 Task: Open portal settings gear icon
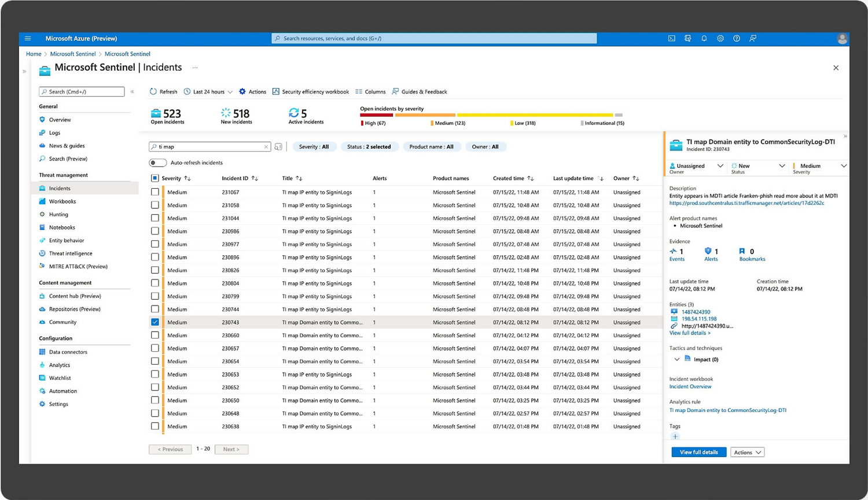[x=720, y=39]
